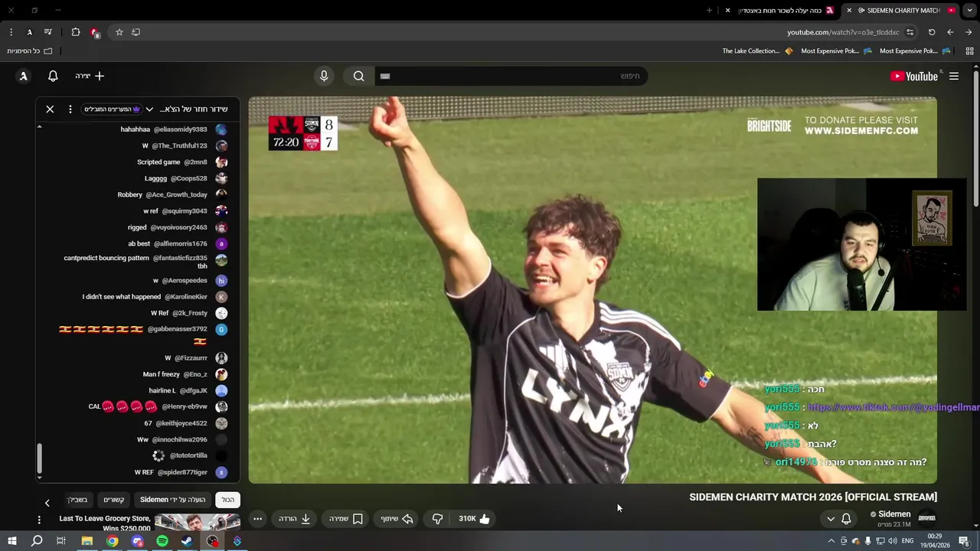Open the Chrome three-dot menu

(x=11, y=32)
